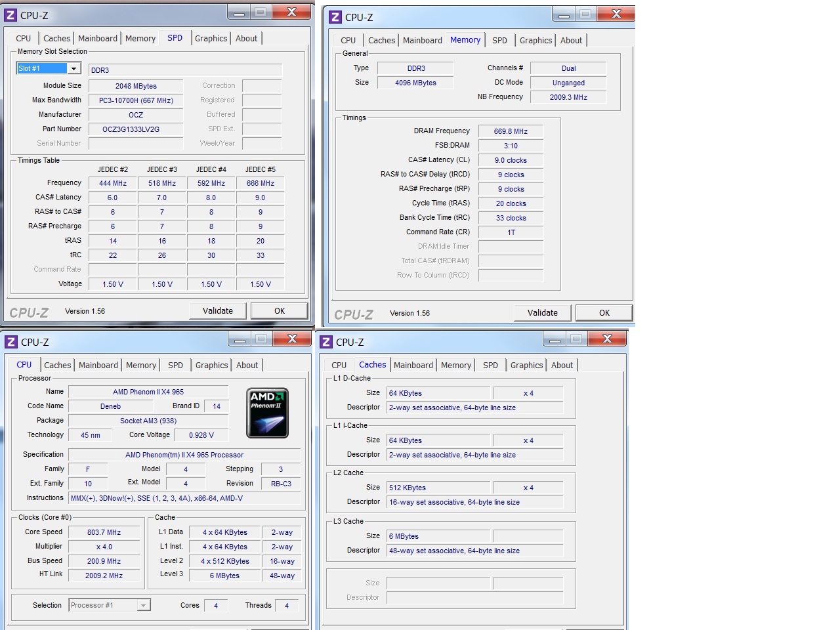Image resolution: width=840 pixels, height=630 pixels.
Task: Click Package Socket AM3 (938) field
Action: pyautogui.click(x=148, y=421)
